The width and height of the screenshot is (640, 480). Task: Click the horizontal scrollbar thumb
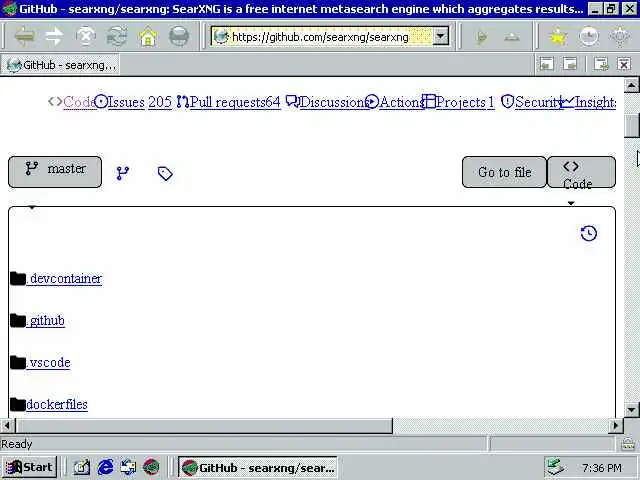pyautogui.click(x=204, y=426)
